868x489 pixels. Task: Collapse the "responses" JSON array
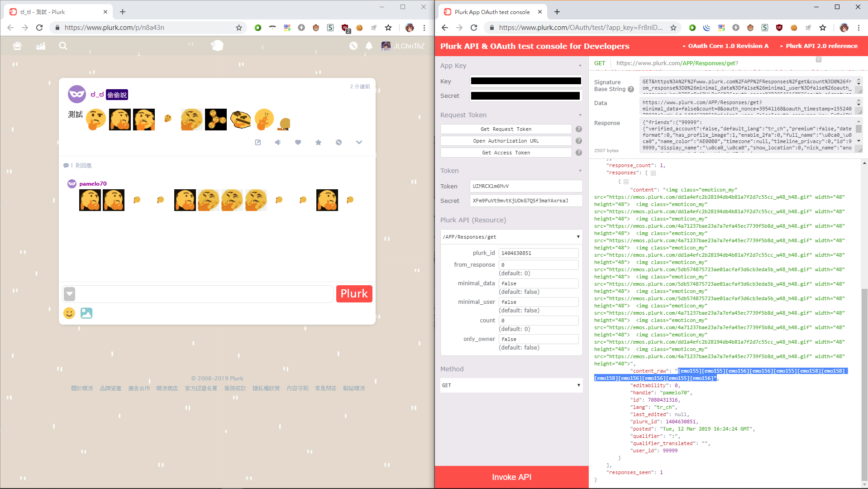pos(653,173)
